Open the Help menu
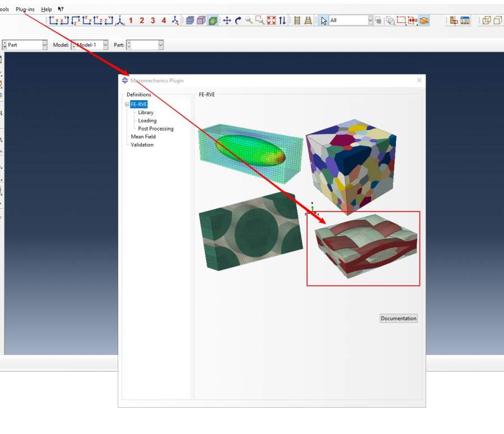The width and height of the screenshot is (504, 434). point(46,10)
